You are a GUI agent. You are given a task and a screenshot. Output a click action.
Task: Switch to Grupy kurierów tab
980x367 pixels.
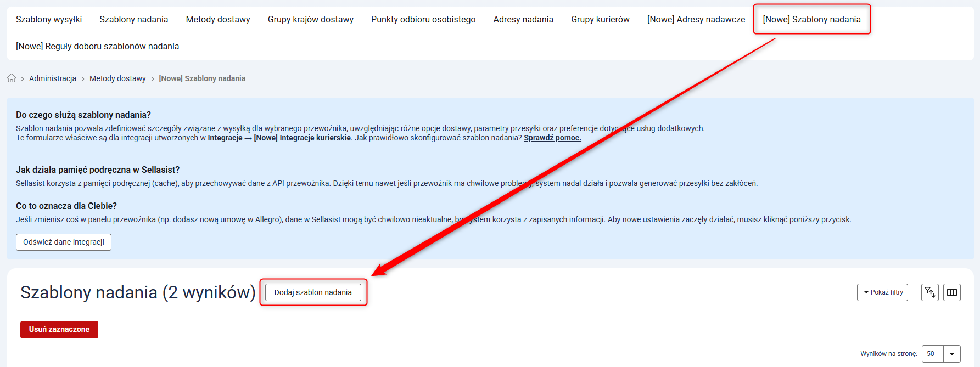[600, 20]
